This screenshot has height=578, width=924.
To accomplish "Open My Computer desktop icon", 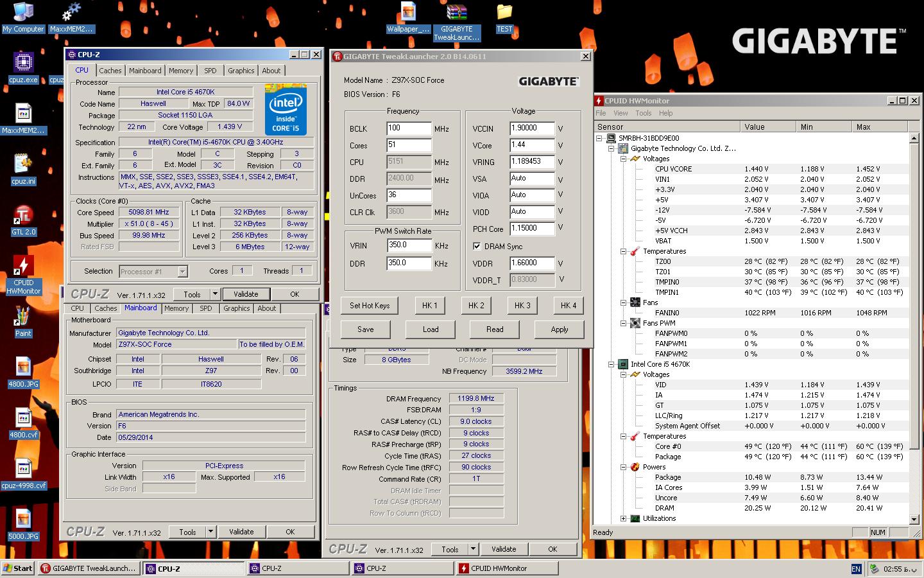I will click(x=23, y=18).
